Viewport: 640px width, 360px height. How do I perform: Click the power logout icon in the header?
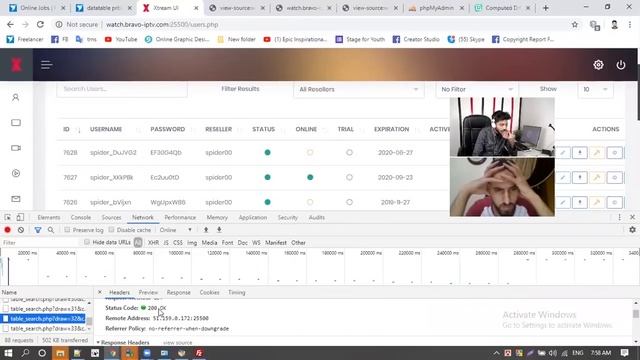pyautogui.click(x=621, y=64)
